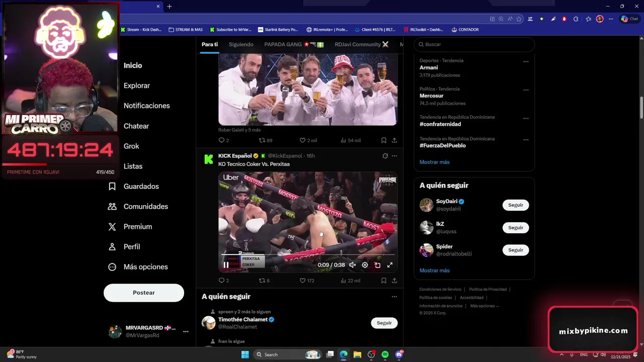Unmute the KICK Español video
Image resolution: width=644 pixels, height=362 pixels.
(x=353, y=265)
